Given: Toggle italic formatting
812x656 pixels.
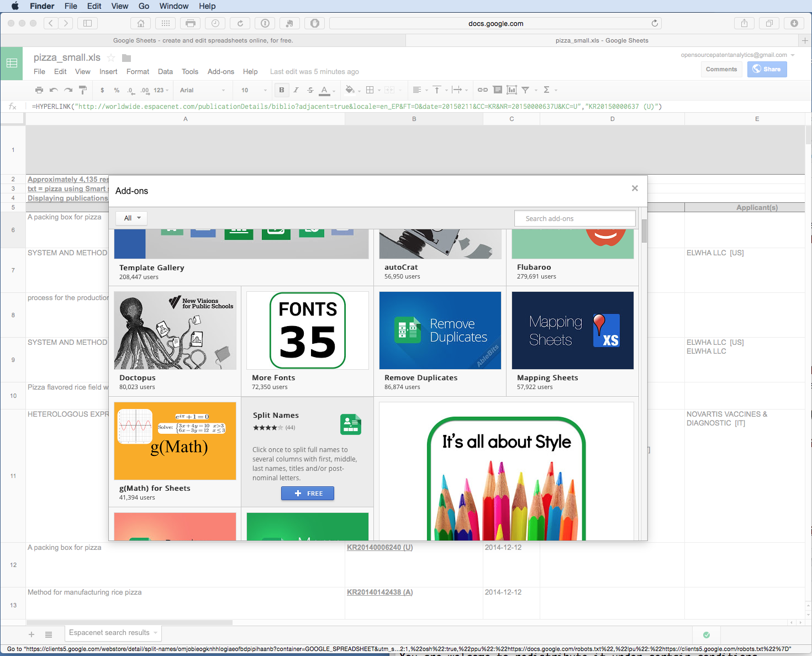Looking at the screenshot, I should [296, 90].
